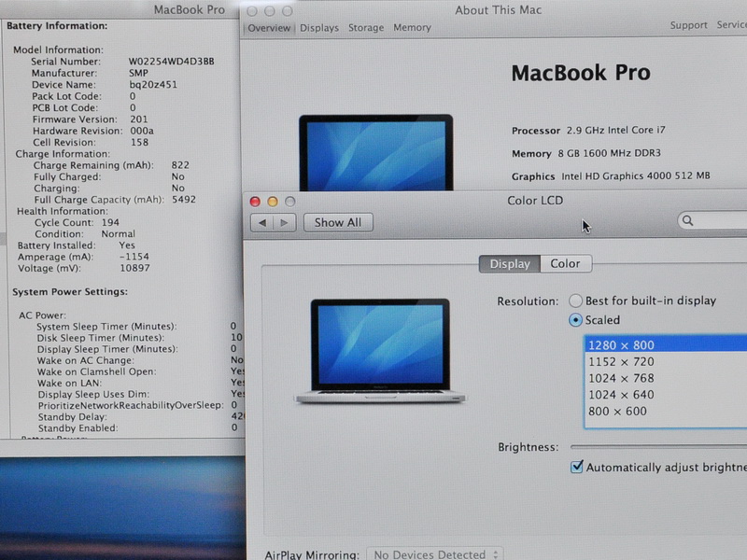The height and width of the screenshot is (560, 747).
Task: Click the Show All button
Action: [338, 222]
